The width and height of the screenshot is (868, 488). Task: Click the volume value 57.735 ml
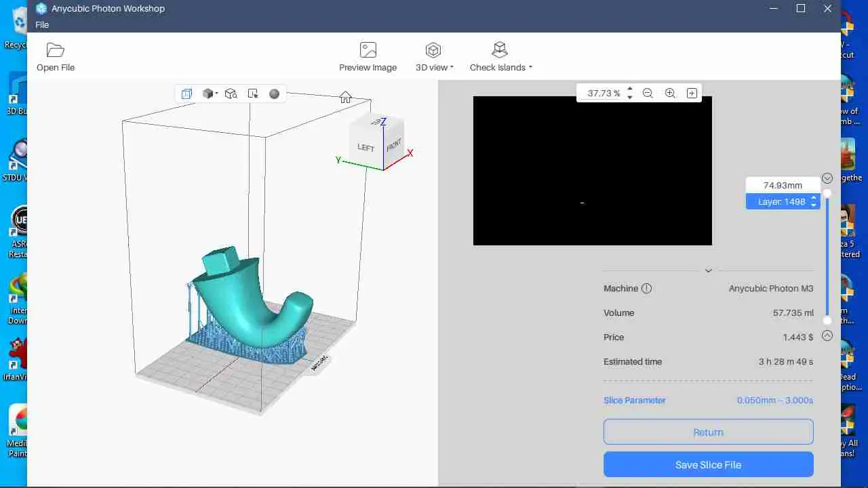point(793,313)
